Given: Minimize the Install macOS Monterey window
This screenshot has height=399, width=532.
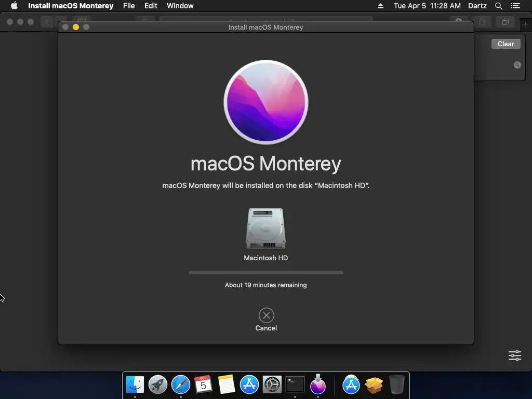Looking at the screenshot, I should [76, 27].
